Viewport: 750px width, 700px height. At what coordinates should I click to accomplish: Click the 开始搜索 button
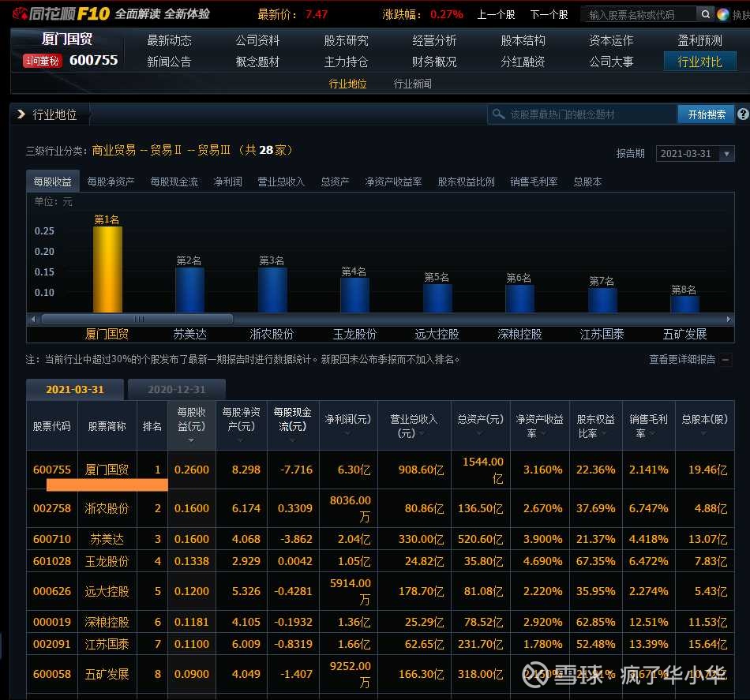click(706, 114)
